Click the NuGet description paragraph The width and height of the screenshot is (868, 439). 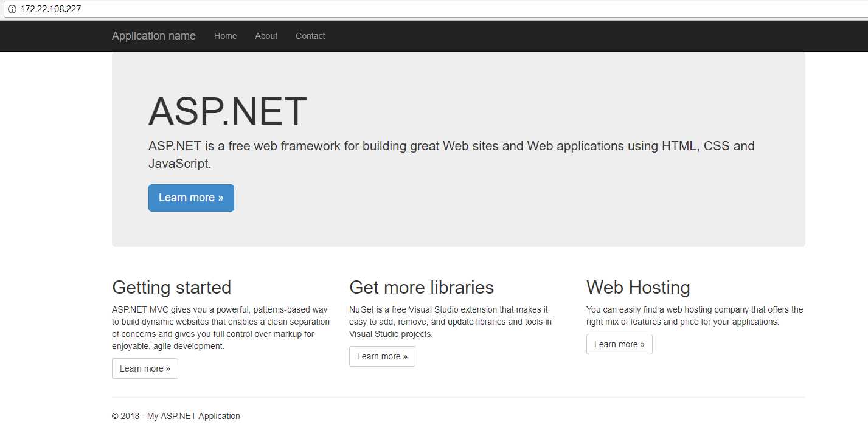pos(451,322)
